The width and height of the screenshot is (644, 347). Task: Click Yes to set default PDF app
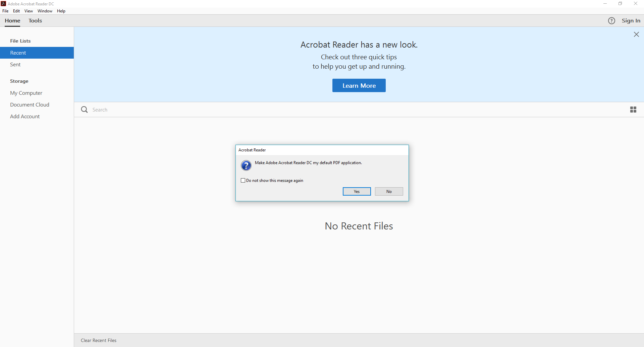357,192
